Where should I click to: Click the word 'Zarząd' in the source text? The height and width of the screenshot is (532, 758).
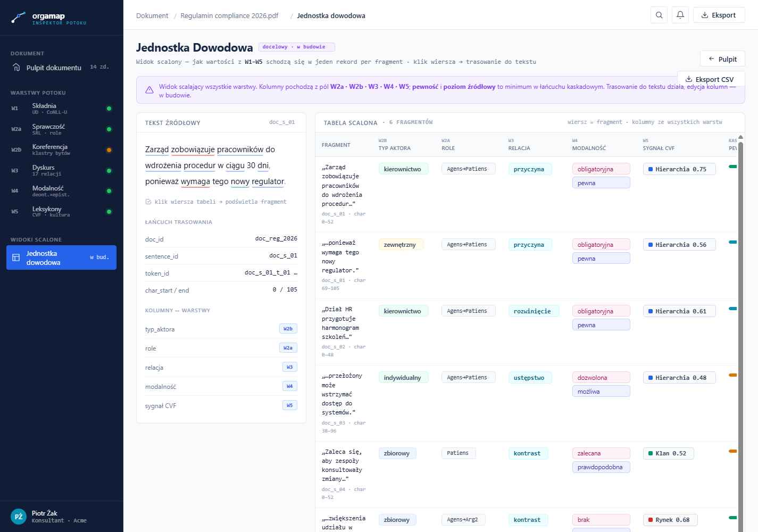click(x=157, y=149)
